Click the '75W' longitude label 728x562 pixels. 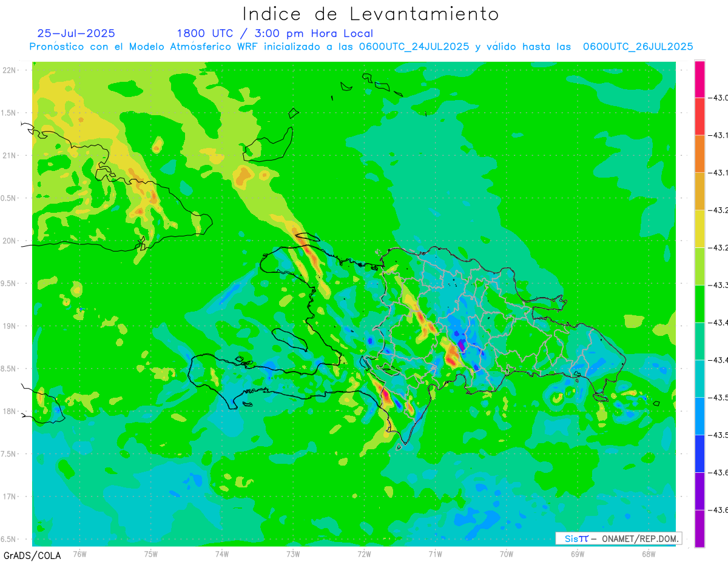151,554
